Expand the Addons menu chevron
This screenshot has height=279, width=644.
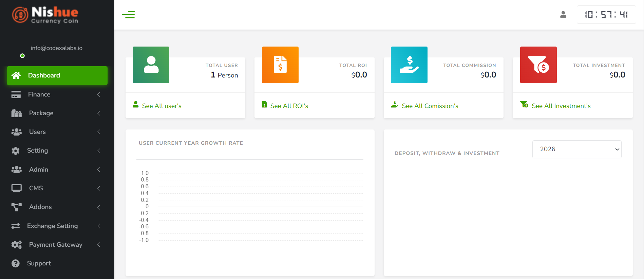[99, 207]
